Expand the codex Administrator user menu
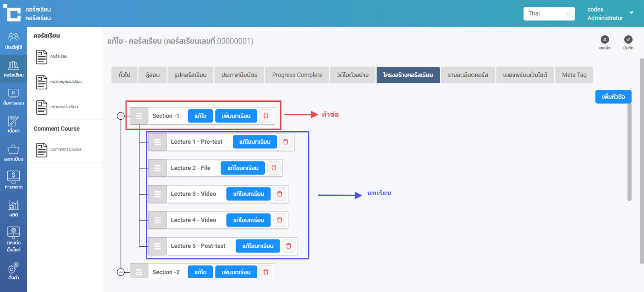 [x=631, y=13]
